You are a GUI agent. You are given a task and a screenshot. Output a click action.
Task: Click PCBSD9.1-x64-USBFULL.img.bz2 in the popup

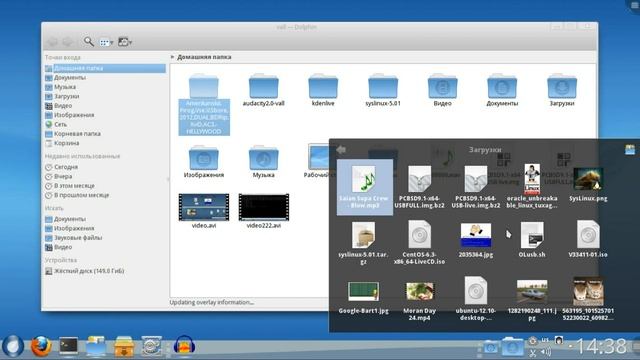click(420, 187)
